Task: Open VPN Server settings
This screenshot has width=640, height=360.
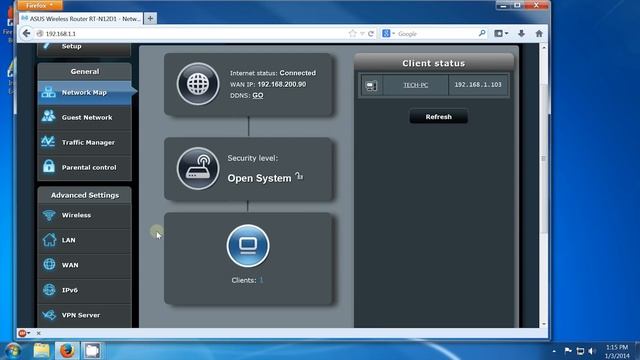Action: point(84,315)
